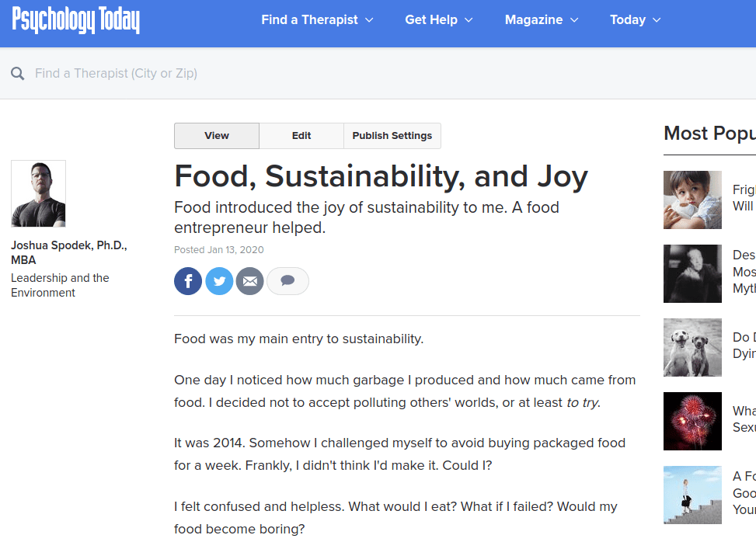Click the search magnifying glass icon
Image resolution: width=756 pixels, height=549 pixels.
click(x=17, y=74)
